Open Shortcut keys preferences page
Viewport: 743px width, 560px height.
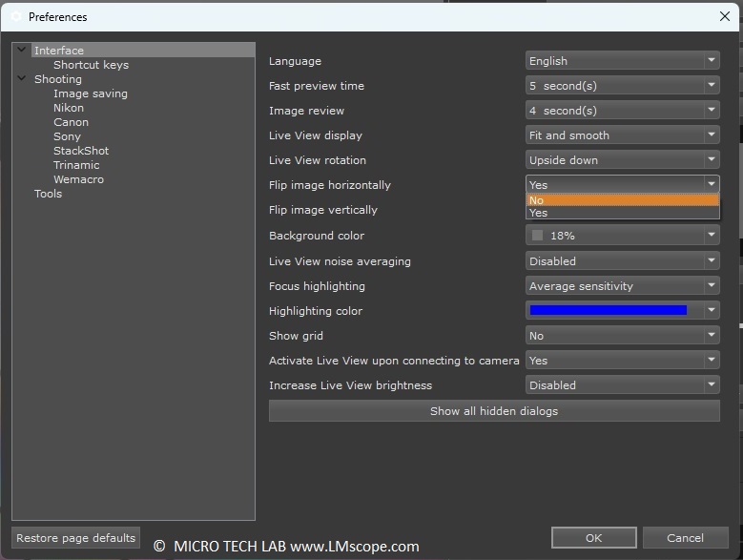[91, 65]
